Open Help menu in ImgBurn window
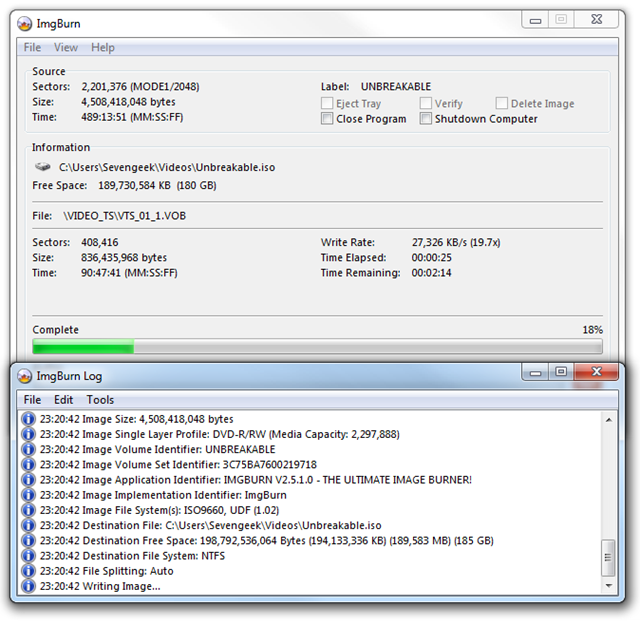Image resolution: width=640 pixels, height=625 pixels. [103, 47]
